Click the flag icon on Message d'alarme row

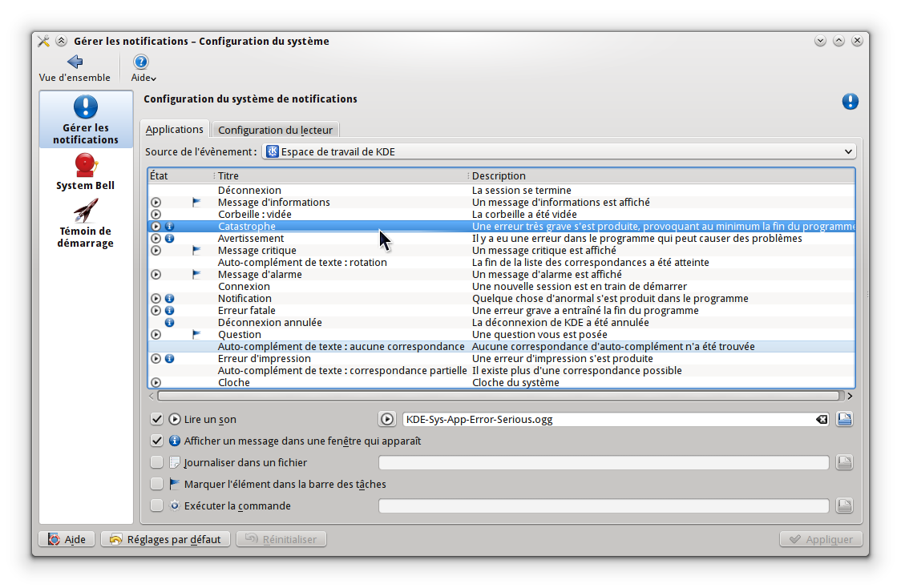point(196,275)
